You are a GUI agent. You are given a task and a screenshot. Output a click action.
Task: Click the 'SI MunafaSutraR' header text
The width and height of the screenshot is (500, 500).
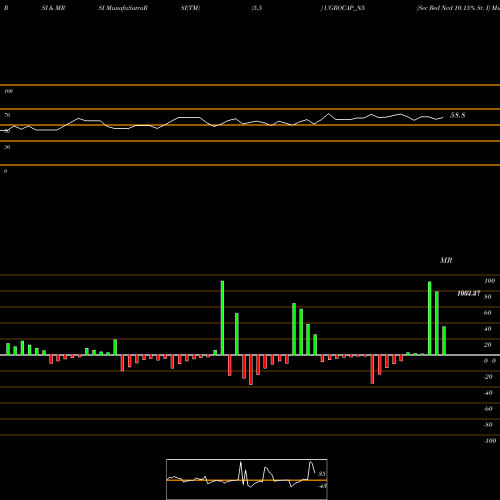pos(122,8)
